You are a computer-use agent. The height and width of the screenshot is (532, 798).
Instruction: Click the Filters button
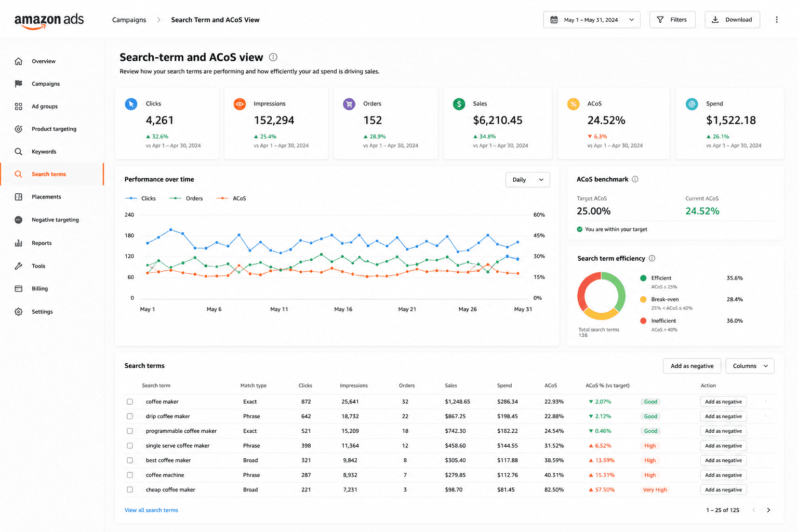click(672, 20)
